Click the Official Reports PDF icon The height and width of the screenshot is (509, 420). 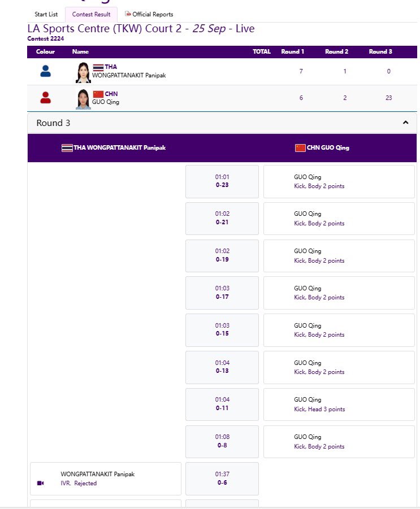tap(128, 14)
